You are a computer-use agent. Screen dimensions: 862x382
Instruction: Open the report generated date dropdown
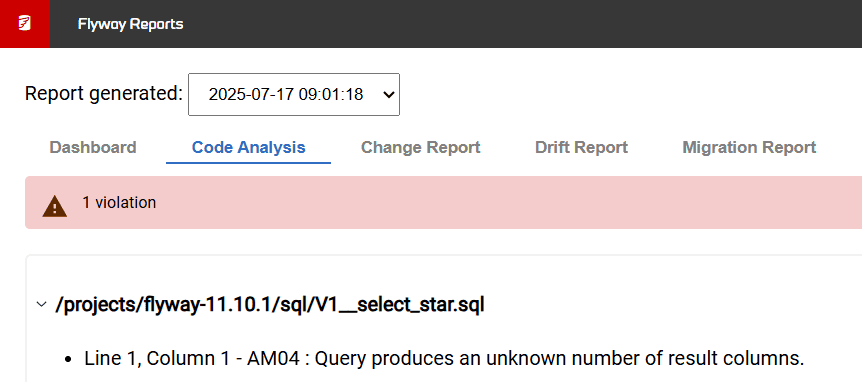click(x=294, y=95)
